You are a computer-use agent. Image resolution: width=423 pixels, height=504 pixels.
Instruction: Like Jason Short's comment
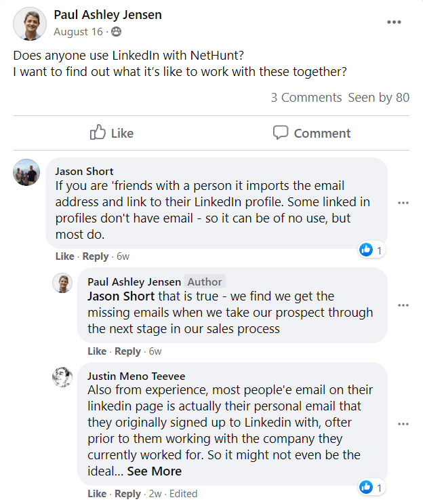pyautogui.click(x=64, y=256)
